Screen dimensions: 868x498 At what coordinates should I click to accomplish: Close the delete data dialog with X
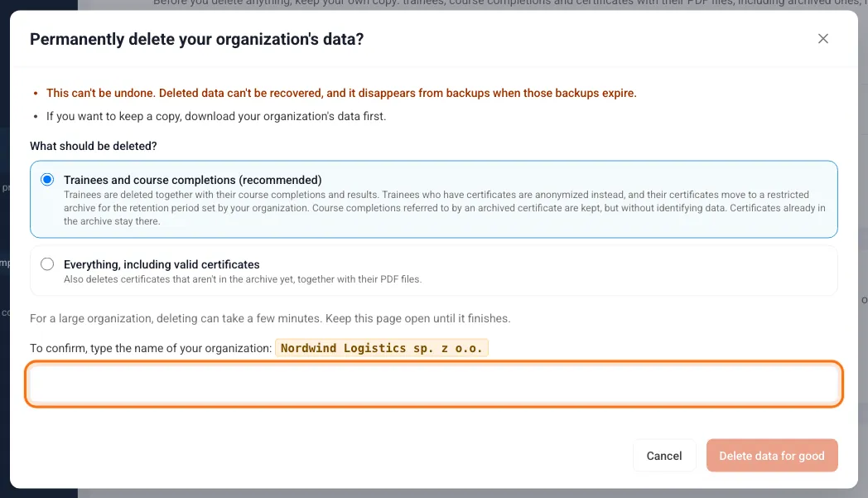click(x=823, y=39)
